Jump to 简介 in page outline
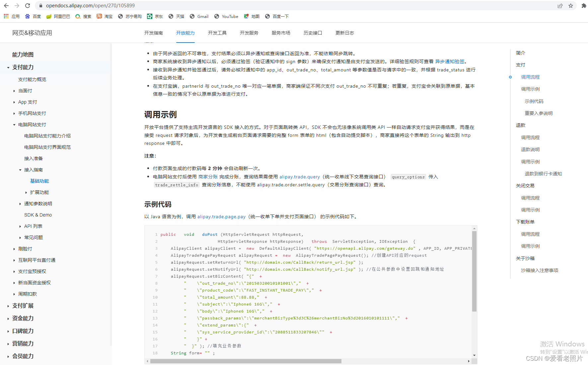The height and width of the screenshot is (365, 588). pyautogui.click(x=521, y=53)
